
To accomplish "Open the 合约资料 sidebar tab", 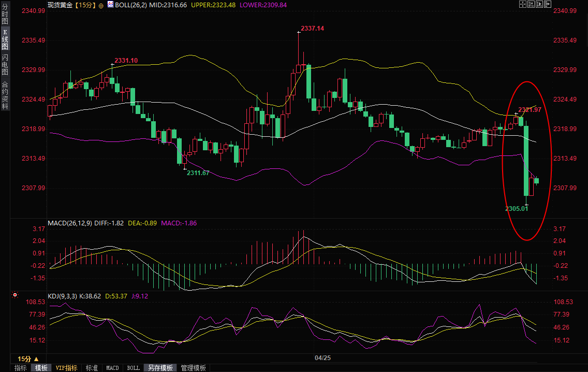I will coord(5,95).
